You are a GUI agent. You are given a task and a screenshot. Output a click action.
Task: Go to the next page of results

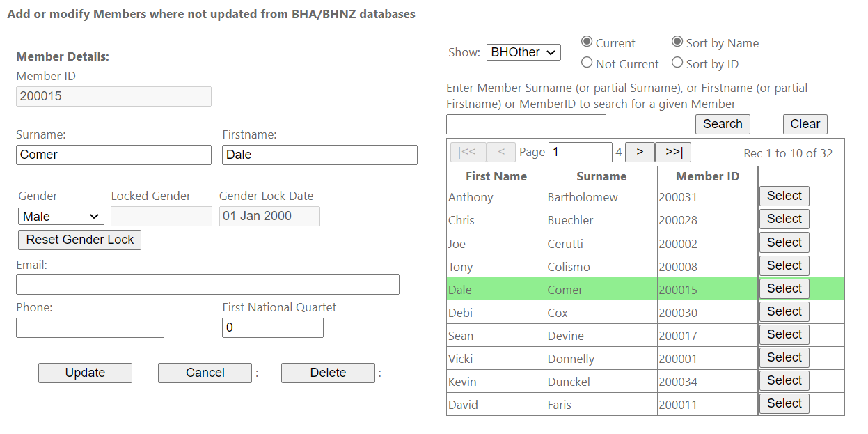click(x=640, y=152)
